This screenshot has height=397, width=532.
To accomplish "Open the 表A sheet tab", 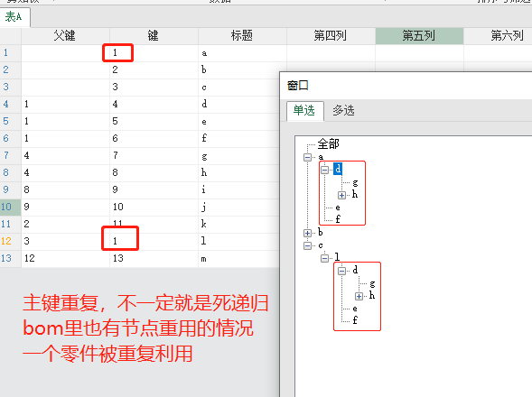I will pos(14,16).
